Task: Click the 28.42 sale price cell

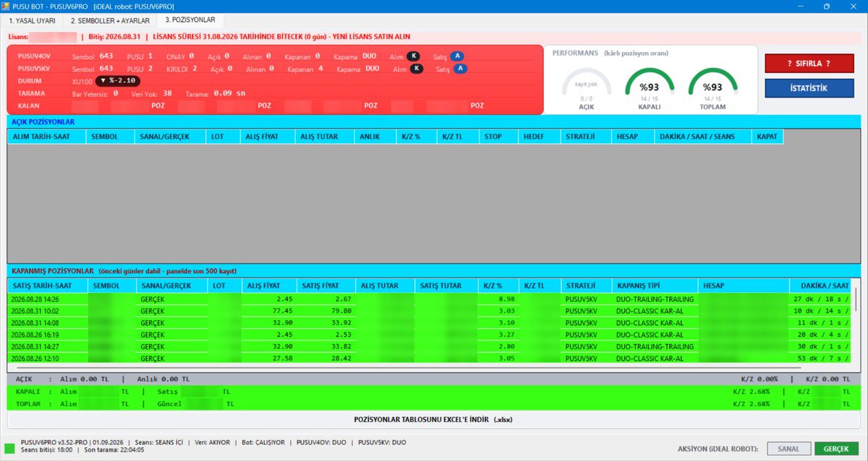Action: click(x=326, y=358)
